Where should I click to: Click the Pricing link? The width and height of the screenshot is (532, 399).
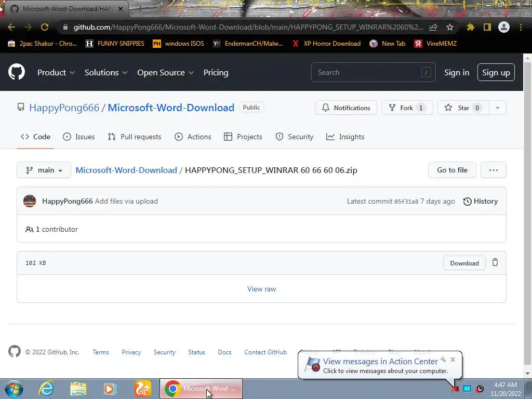[x=216, y=72]
